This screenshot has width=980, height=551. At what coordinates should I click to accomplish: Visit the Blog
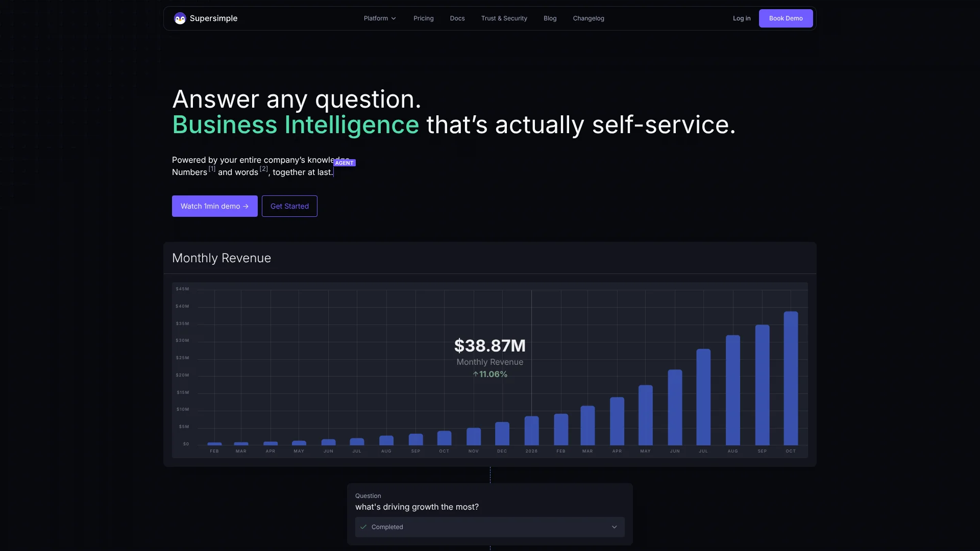click(x=550, y=18)
